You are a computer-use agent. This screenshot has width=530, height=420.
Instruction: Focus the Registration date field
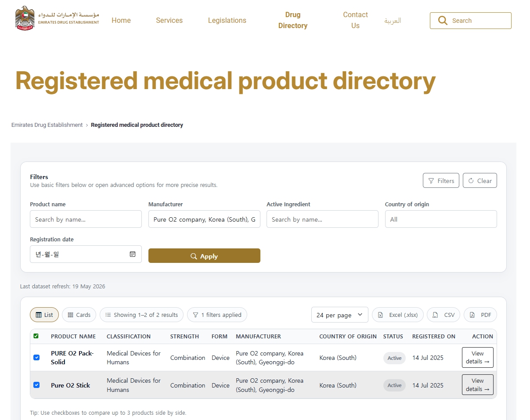(x=86, y=254)
